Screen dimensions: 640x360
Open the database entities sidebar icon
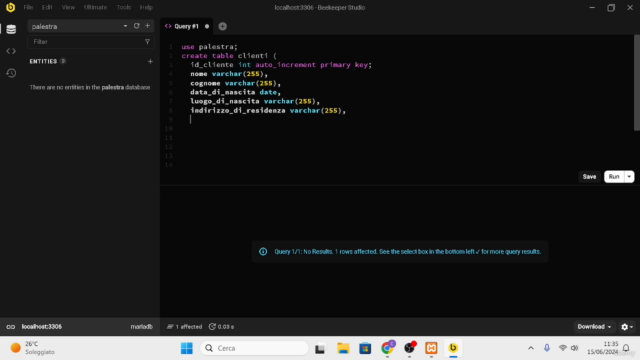[x=11, y=29]
